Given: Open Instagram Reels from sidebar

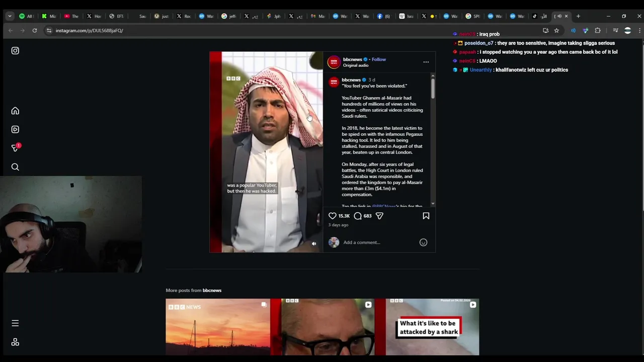Looking at the screenshot, I should coord(15,129).
